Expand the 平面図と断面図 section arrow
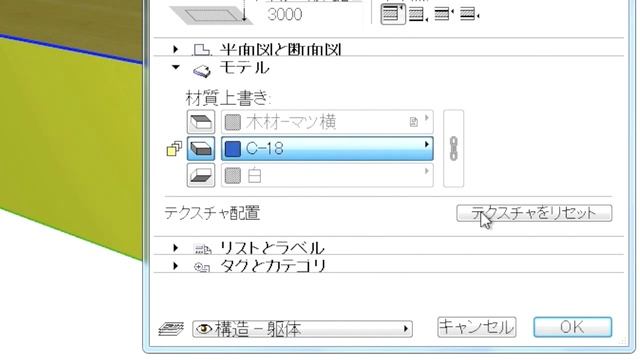The height and width of the screenshot is (360, 640). pyautogui.click(x=176, y=49)
